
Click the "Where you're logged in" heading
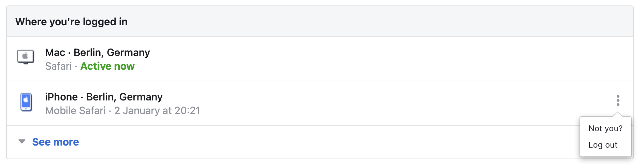(71, 22)
